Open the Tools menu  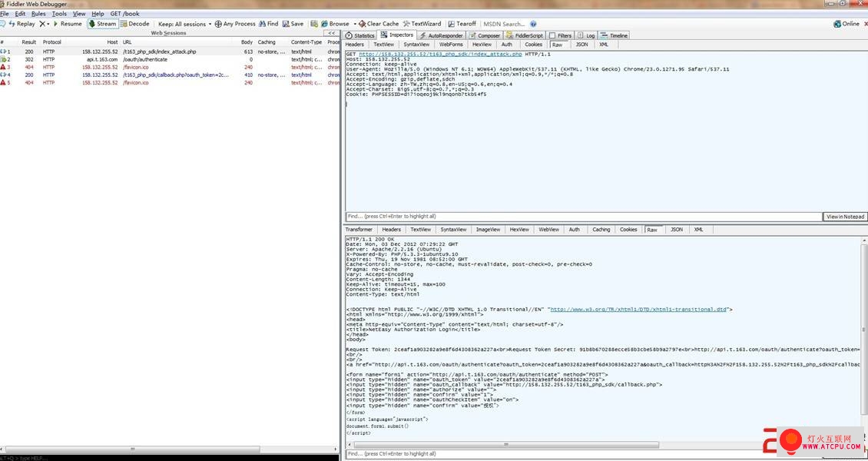pos(59,13)
